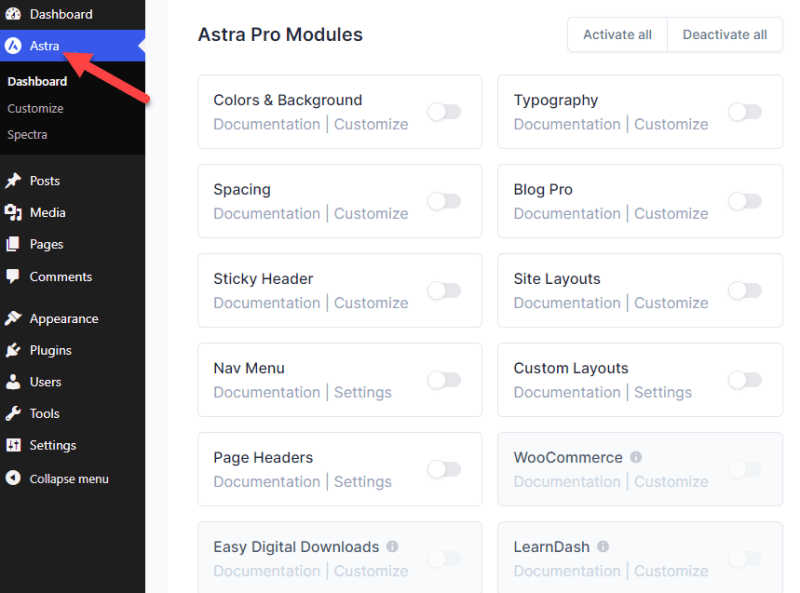The width and height of the screenshot is (800, 593).
Task: Click the Dashboard gauge icon
Action: point(13,14)
